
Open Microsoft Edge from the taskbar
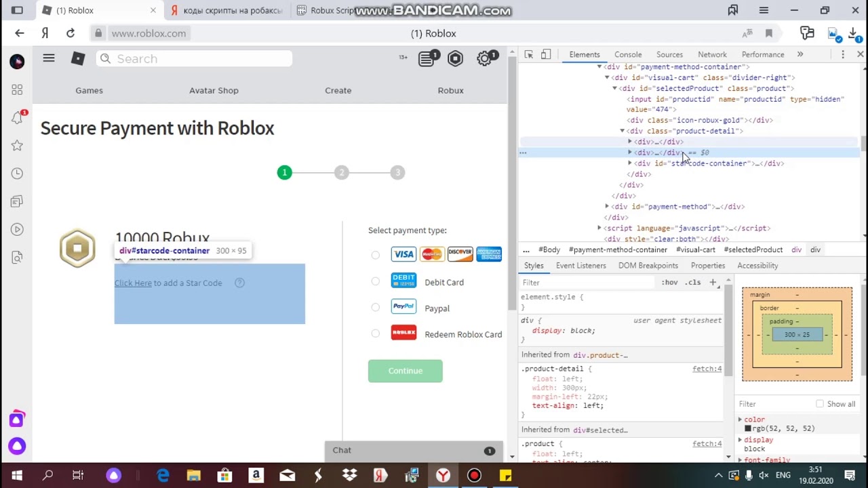coord(163,476)
